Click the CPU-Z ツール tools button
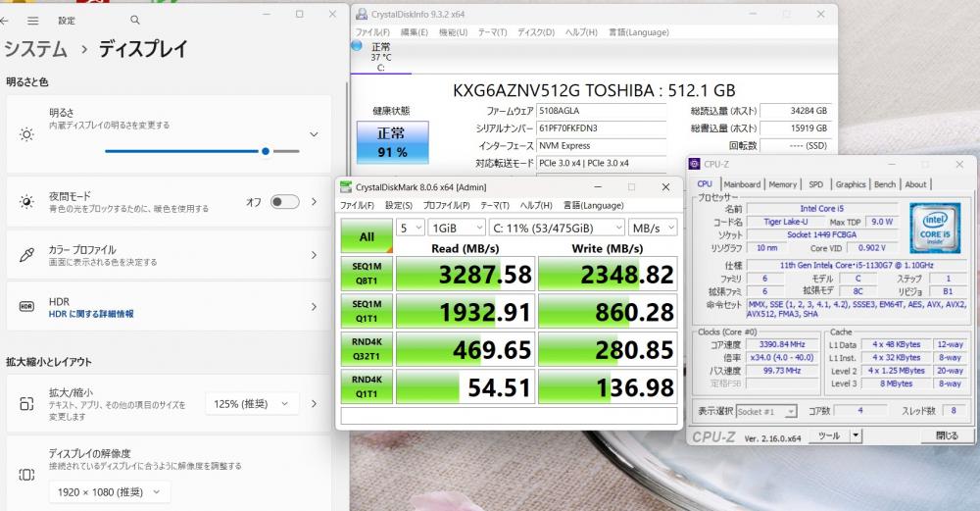This screenshot has width=980, height=511. tap(830, 435)
